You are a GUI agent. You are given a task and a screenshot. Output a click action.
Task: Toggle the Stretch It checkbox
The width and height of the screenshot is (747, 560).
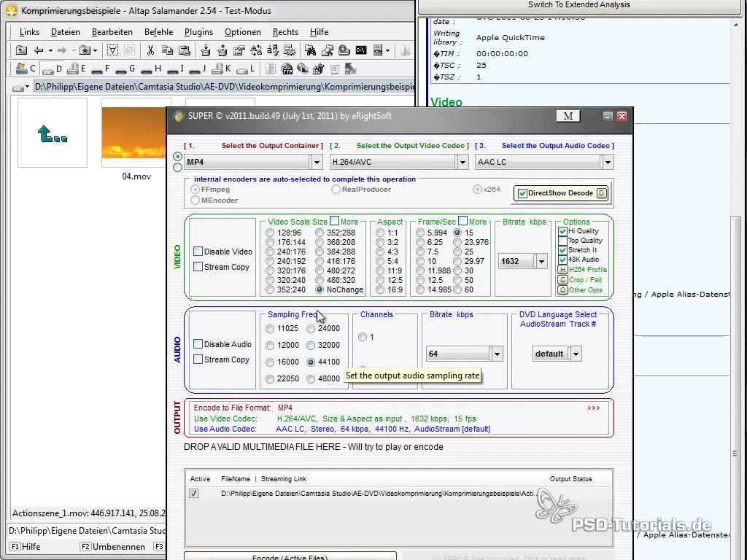pyautogui.click(x=562, y=250)
